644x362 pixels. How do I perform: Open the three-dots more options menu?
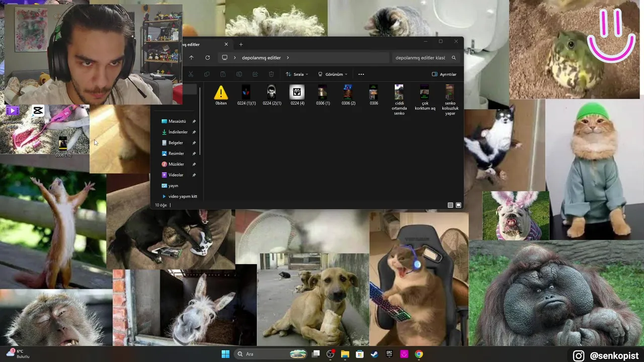click(x=361, y=74)
